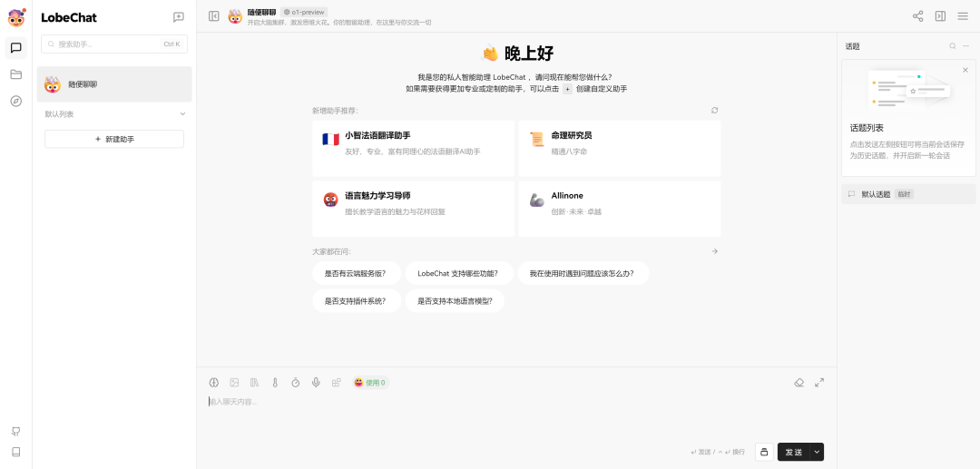Open the knowledge base library icon
The image size is (980, 469).
[254, 383]
